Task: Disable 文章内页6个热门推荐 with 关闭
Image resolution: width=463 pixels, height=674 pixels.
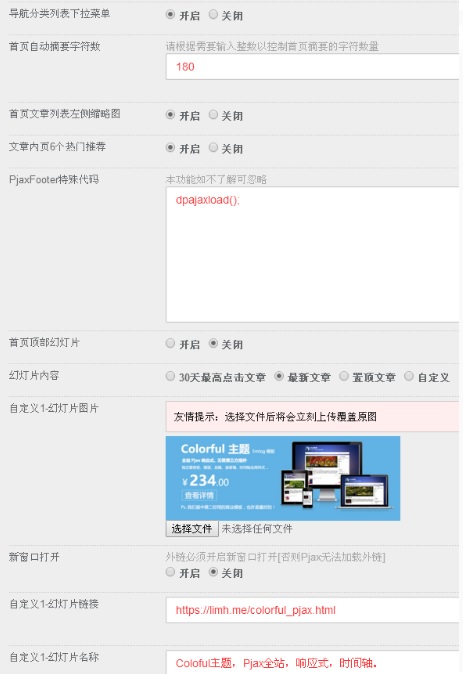Action: point(213,148)
